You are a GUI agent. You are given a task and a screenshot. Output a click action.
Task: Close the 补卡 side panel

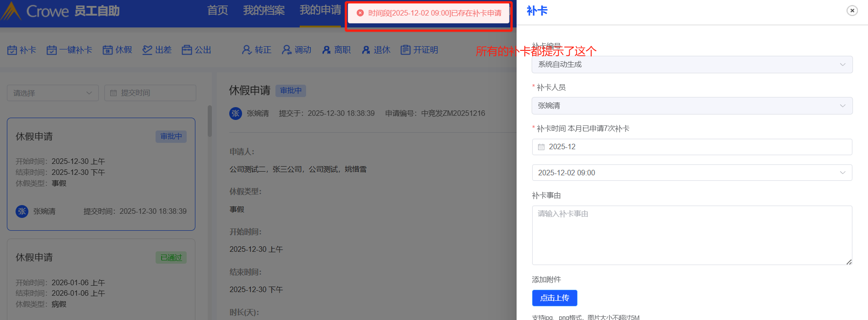point(852,11)
